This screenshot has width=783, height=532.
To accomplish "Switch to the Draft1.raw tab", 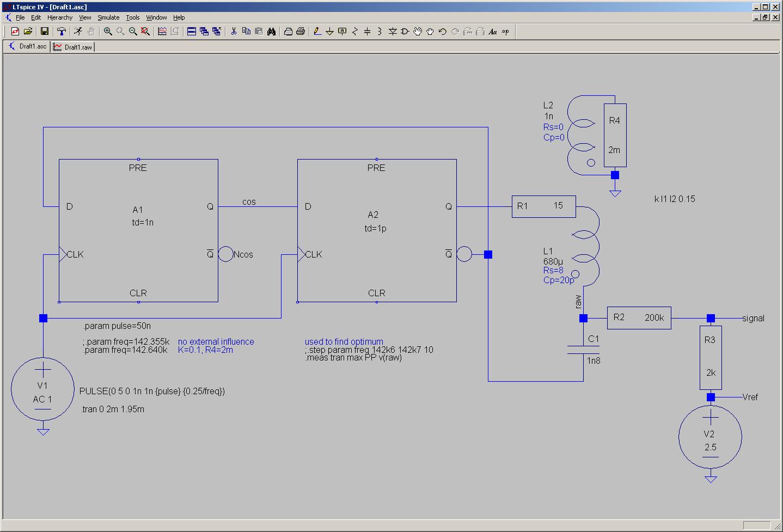I will point(74,47).
